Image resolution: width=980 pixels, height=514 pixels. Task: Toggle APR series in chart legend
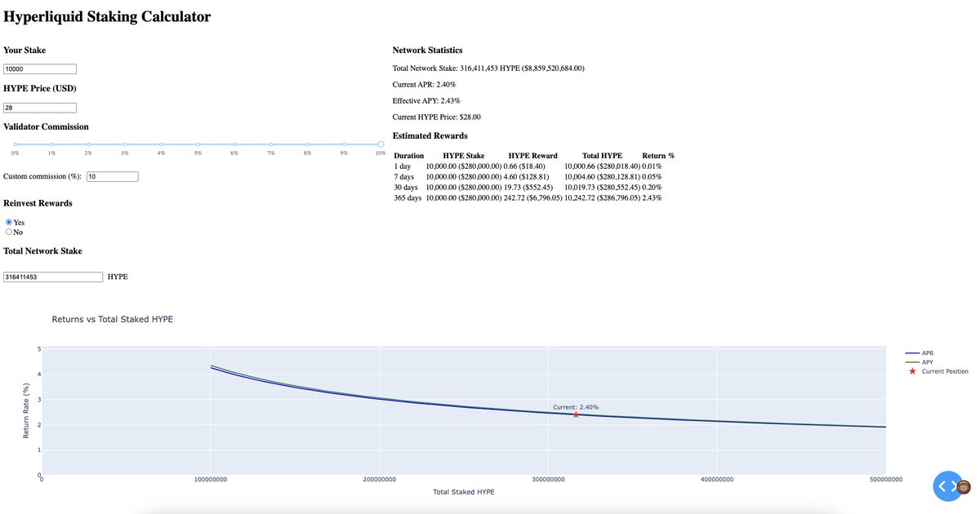pyautogui.click(x=920, y=353)
